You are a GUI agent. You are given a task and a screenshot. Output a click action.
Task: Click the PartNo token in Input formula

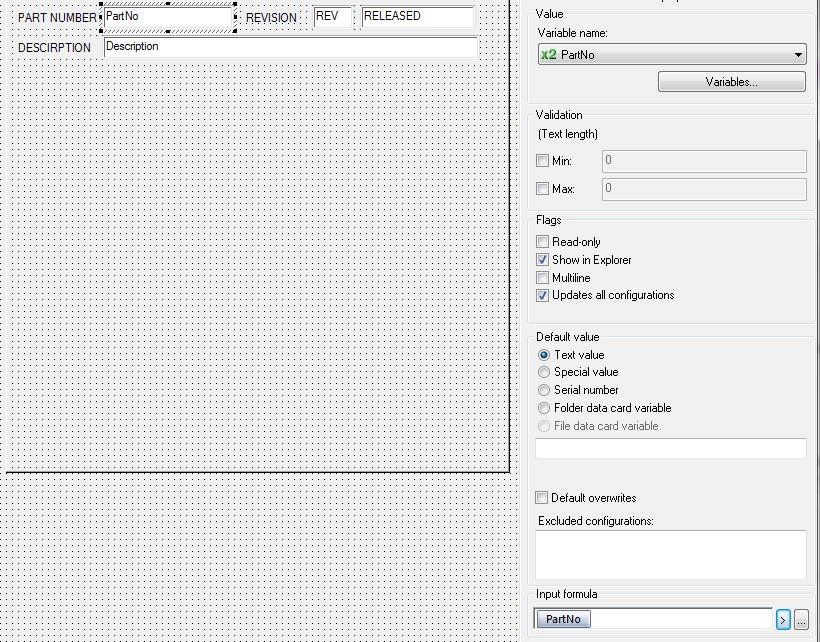pyautogui.click(x=564, y=619)
